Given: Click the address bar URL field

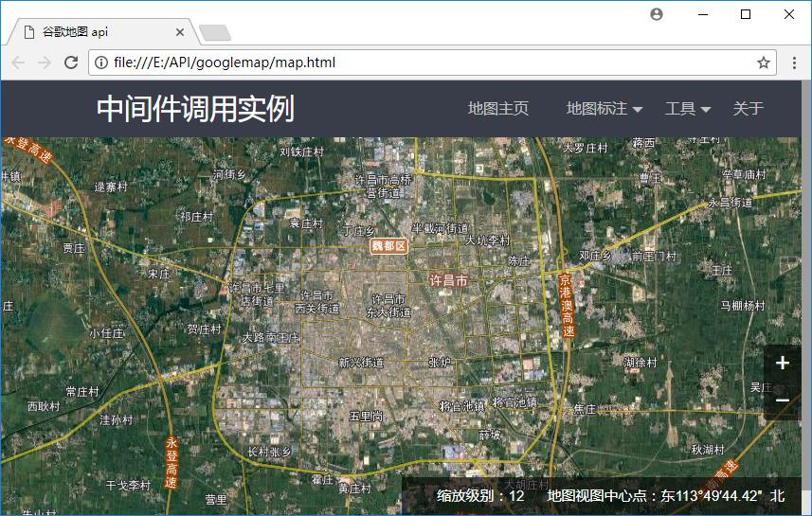Looking at the screenshot, I should (432, 62).
